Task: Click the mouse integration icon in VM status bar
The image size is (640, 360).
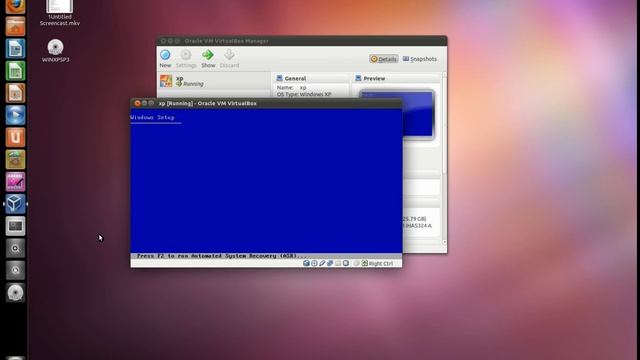Action: pyautogui.click(x=357, y=263)
